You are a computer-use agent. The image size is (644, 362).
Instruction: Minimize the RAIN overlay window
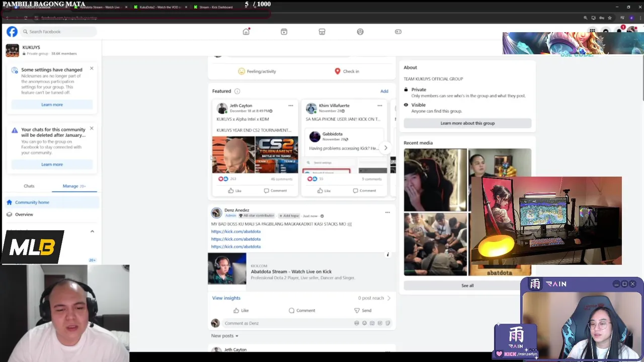click(x=616, y=284)
